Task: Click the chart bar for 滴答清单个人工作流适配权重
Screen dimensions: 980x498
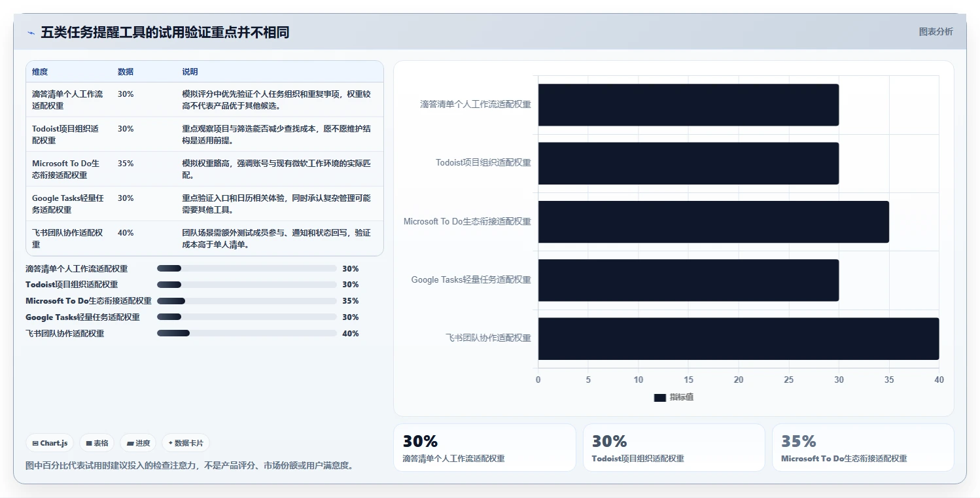Action: tap(688, 105)
